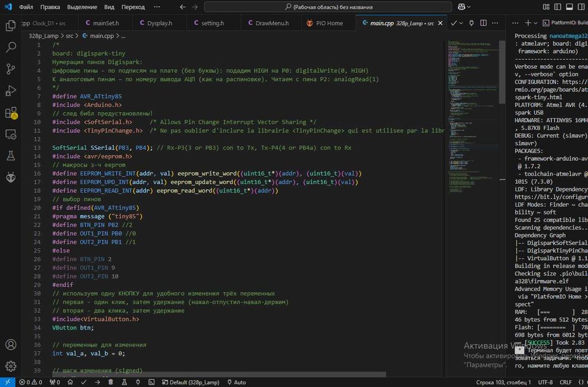Open the Run and Debug view
Screen dimensions: 588x387
(11, 90)
